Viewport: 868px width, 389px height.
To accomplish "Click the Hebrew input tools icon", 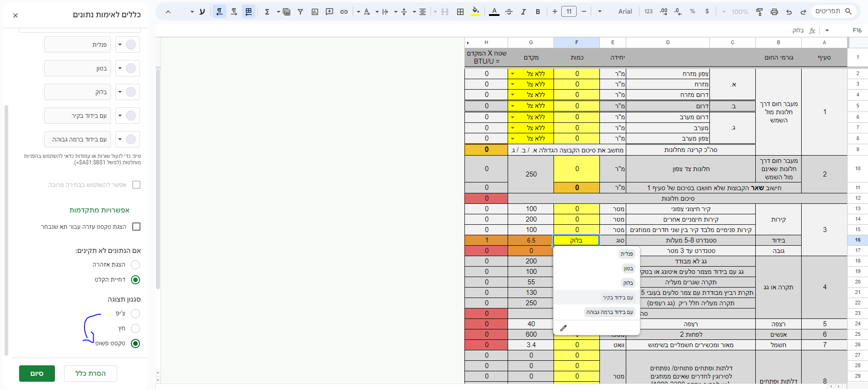I will click(202, 12).
